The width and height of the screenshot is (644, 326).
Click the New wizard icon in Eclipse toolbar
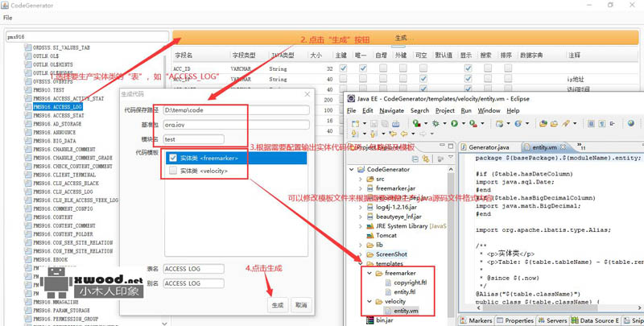coord(355,124)
